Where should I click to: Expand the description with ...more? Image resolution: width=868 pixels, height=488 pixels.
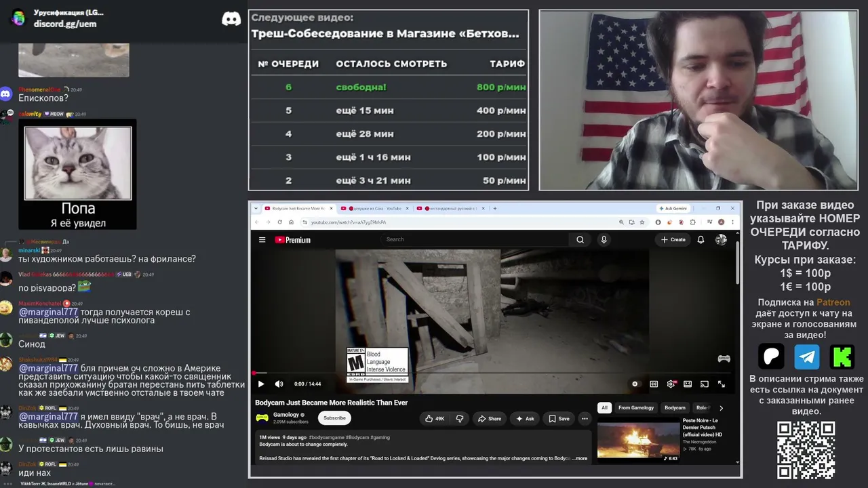(580, 458)
